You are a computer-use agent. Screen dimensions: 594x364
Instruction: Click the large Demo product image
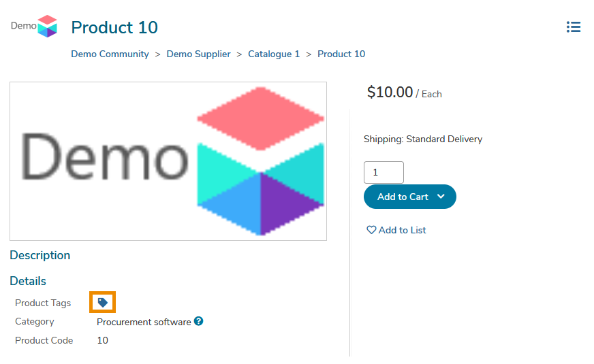click(x=168, y=161)
